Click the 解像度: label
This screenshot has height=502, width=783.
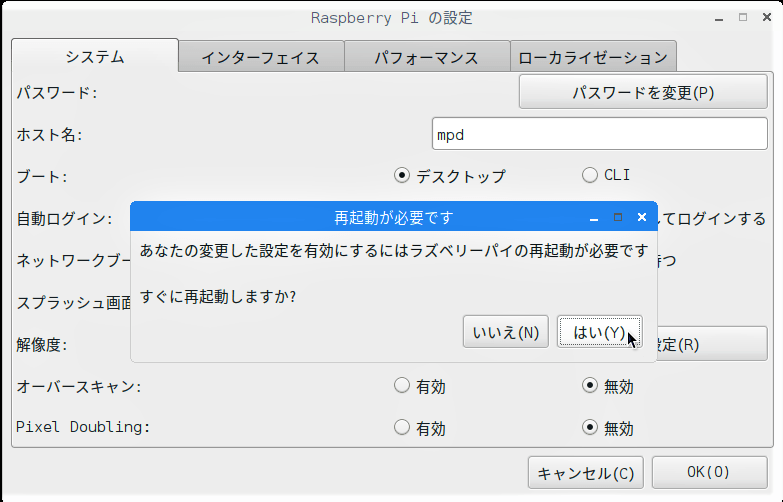click(41, 344)
